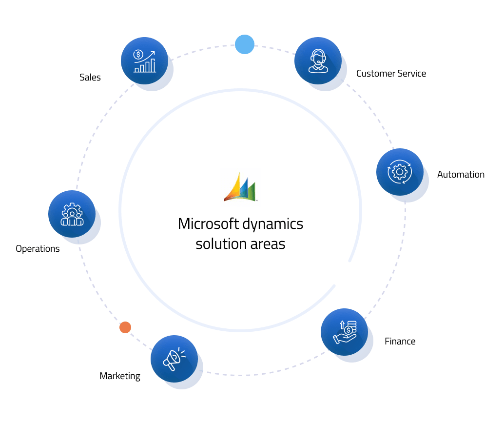The width and height of the screenshot is (504, 424).
Task: Click the Microsoft Dynamics colorful logo
Action: coord(240,187)
